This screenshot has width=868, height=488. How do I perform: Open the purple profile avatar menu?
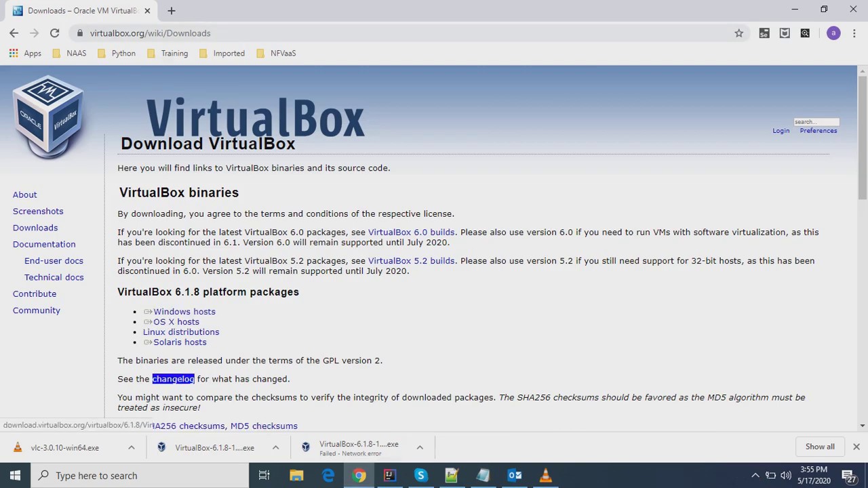click(833, 33)
